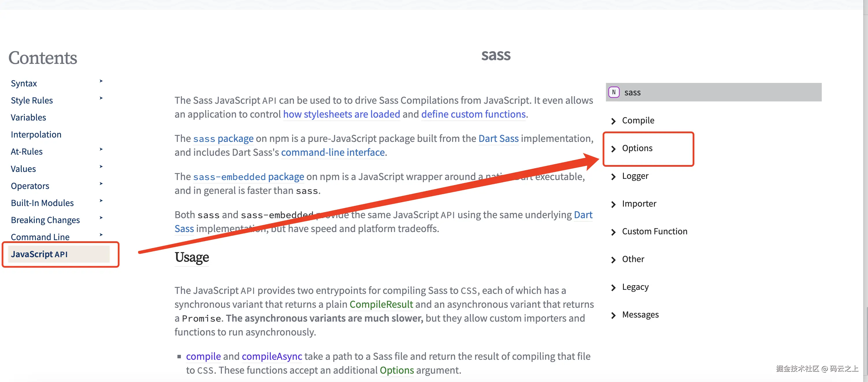Expand the Compile section chevron
The image size is (868, 382).
point(613,121)
